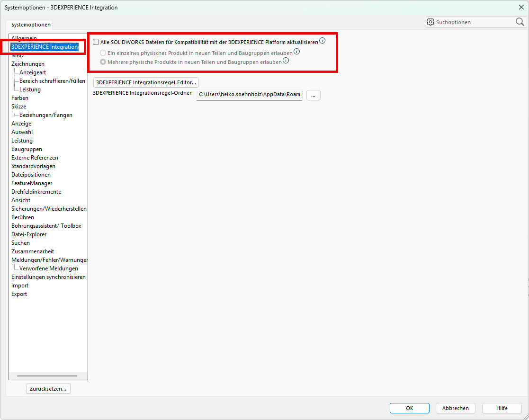This screenshot has width=529, height=420.
Task: Open 'FeatureManager' options
Action: [32, 183]
